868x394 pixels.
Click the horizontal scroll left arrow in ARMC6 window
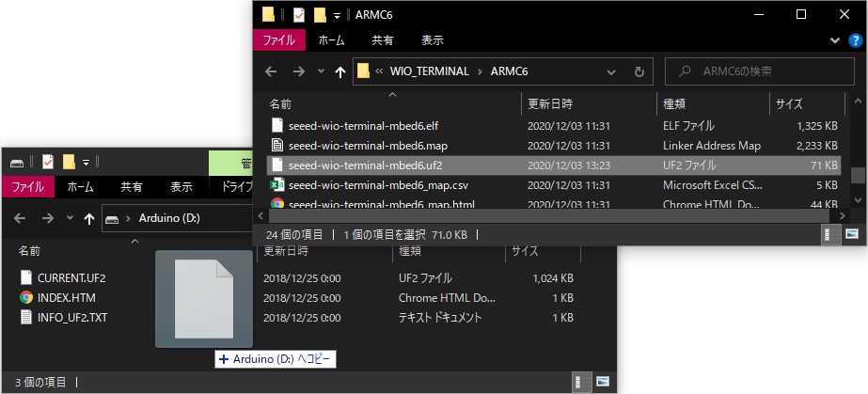pos(260,215)
